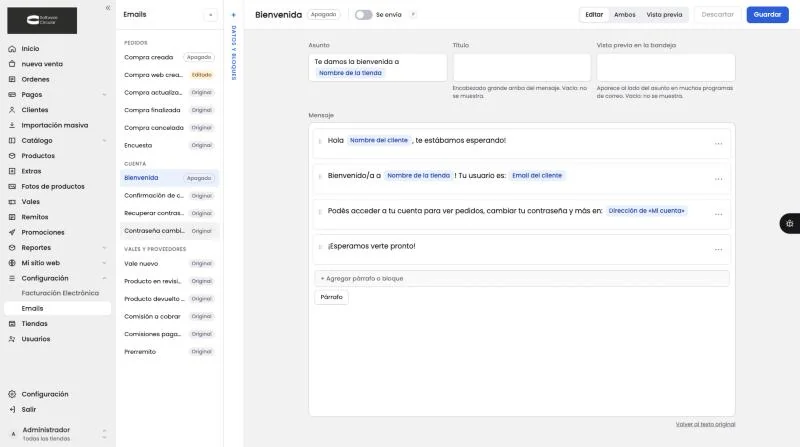Click the bottom Configuración gear icon
Screen dimensions: 800x447
tap(12, 394)
